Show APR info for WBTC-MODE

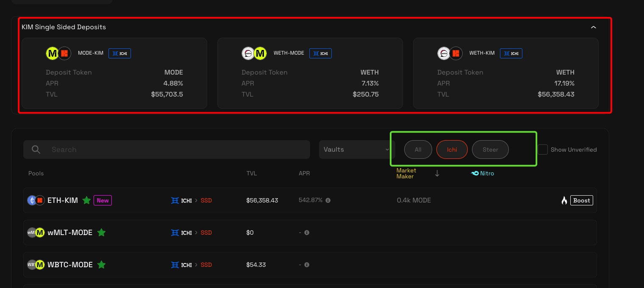[307, 265]
